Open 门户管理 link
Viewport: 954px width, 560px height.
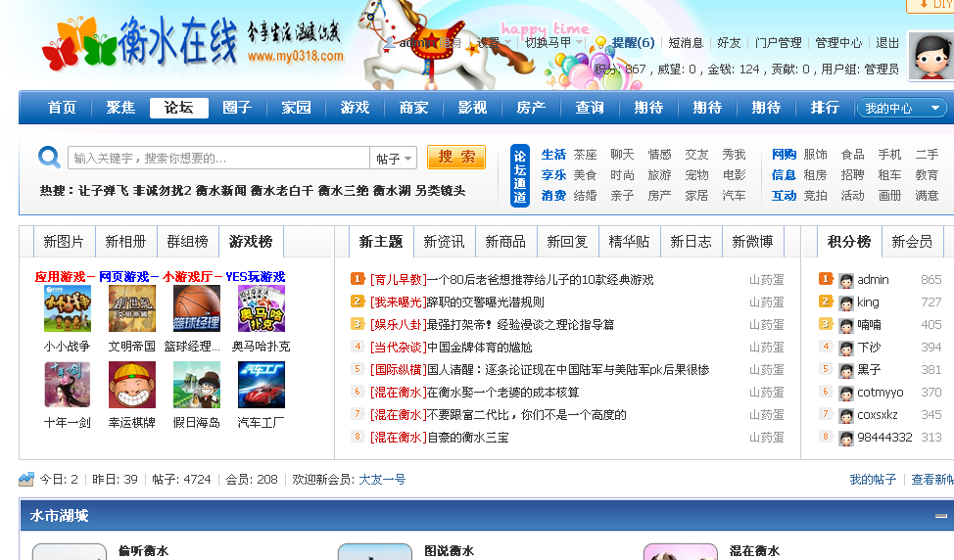pos(778,42)
